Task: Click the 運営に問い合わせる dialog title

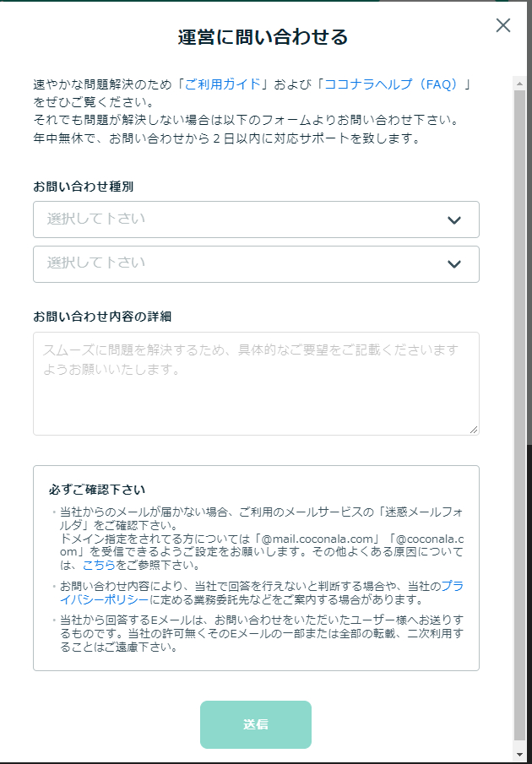Action: click(263, 37)
